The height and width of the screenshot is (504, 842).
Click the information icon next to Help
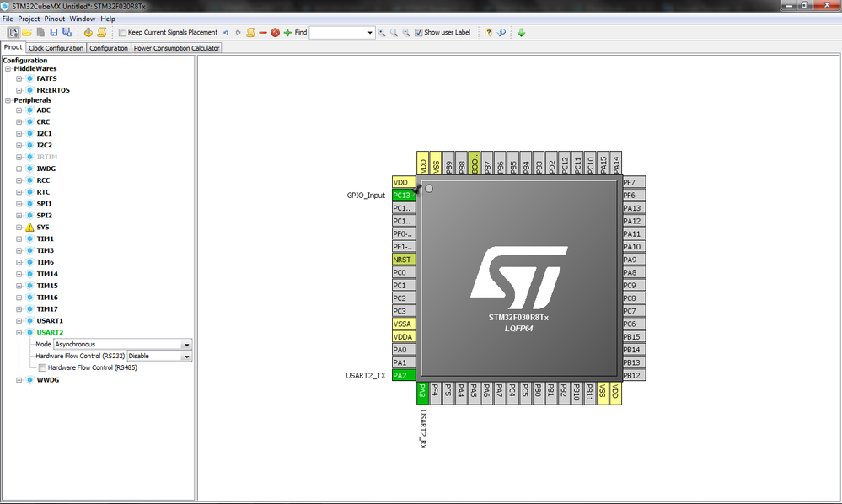tap(501, 33)
